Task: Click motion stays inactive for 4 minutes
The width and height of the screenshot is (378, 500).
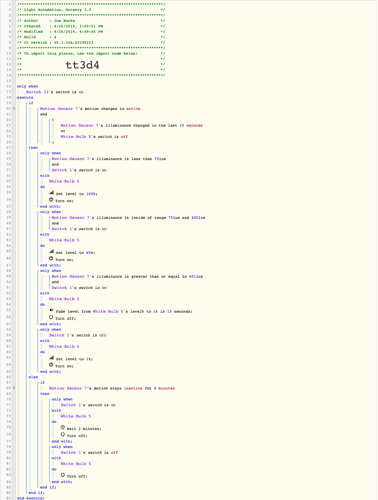Action: 112,388
